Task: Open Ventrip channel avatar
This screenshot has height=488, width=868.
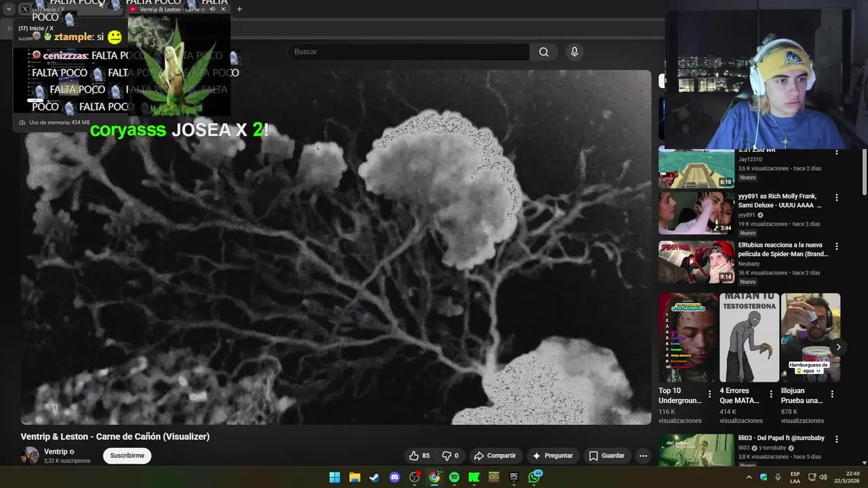Action: (x=30, y=455)
